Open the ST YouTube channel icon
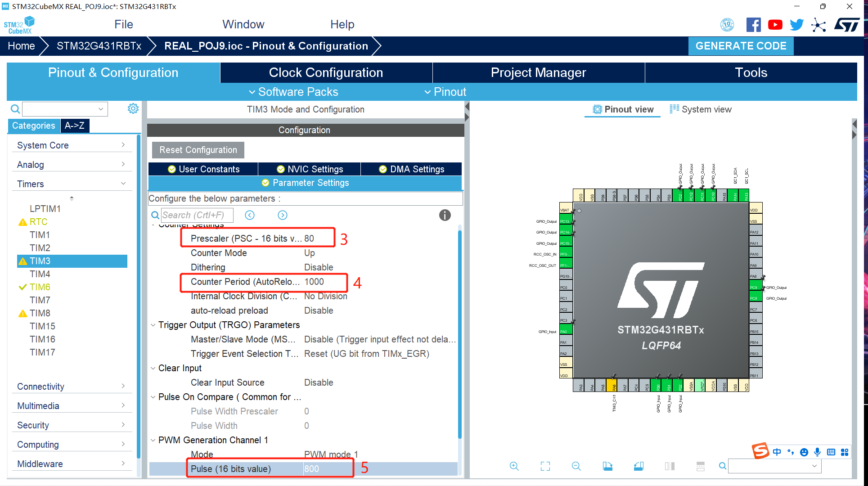Viewport: 868px width, 486px height. coord(775,25)
